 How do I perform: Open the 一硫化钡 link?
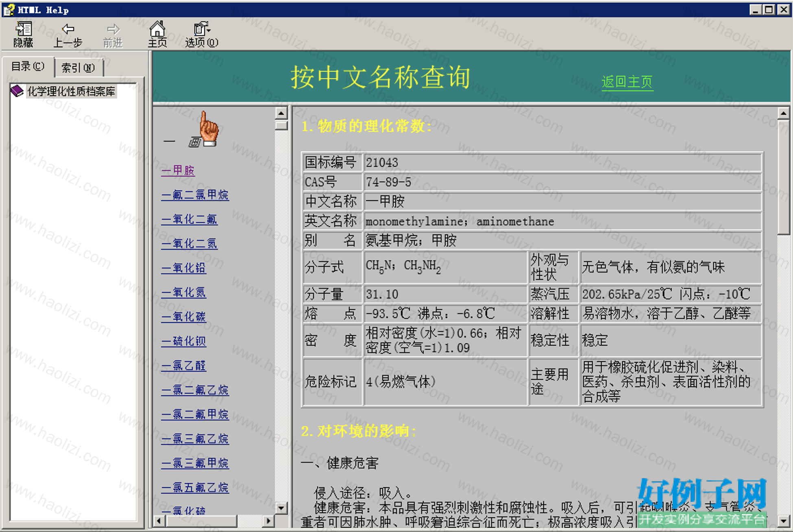click(x=183, y=341)
